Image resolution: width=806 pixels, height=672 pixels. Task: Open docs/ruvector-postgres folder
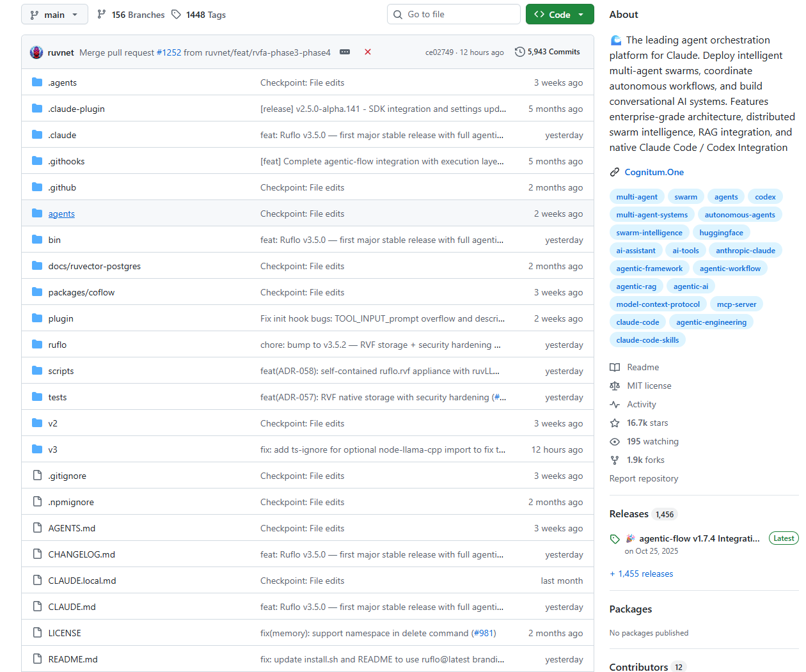coord(95,266)
